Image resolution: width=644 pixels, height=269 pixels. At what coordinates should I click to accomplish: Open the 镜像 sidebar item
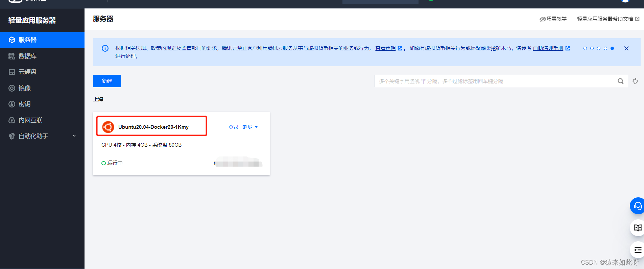(x=42, y=88)
